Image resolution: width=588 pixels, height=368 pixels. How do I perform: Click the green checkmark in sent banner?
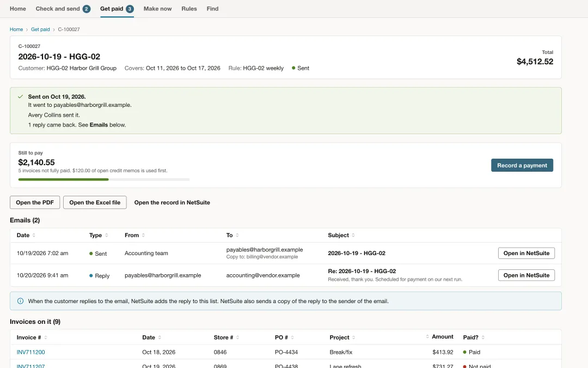click(x=20, y=96)
